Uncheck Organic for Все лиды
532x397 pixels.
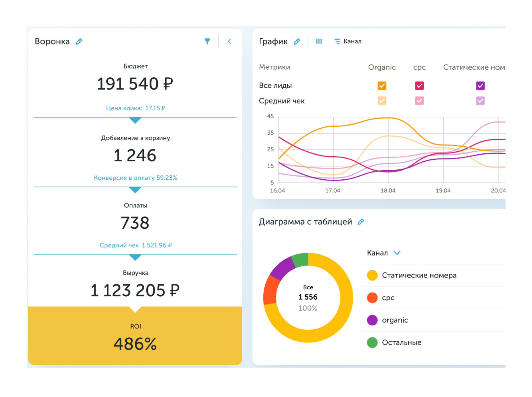point(382,86)
